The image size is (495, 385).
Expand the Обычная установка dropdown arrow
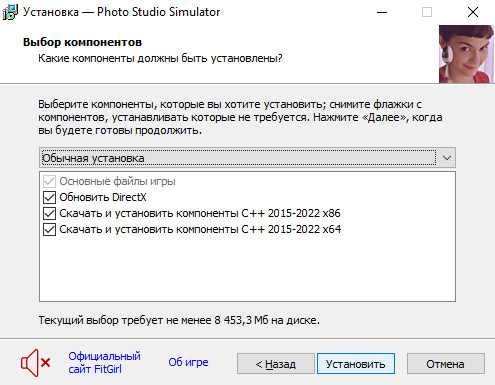click(x=447, y=158)
